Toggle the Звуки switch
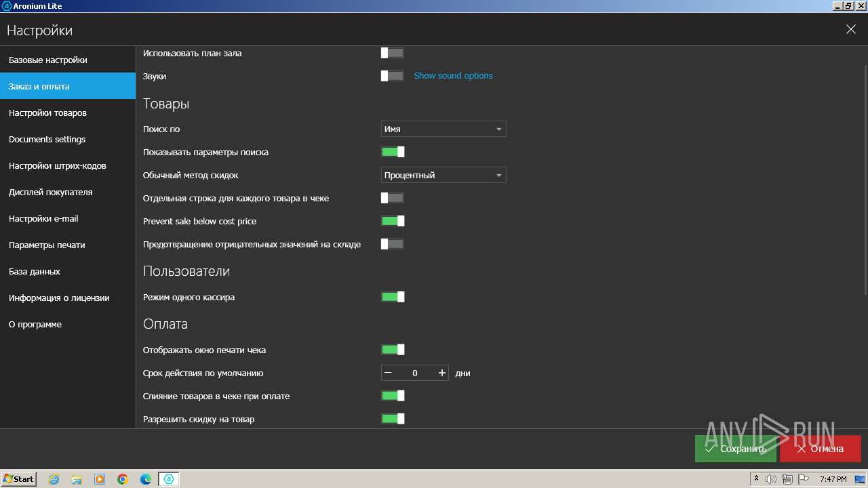 click(393, 76)
